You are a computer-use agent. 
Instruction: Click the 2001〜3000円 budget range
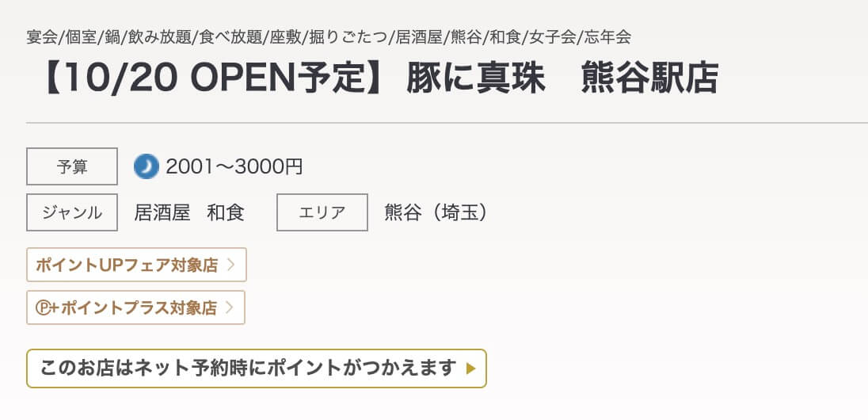point(234,166)
